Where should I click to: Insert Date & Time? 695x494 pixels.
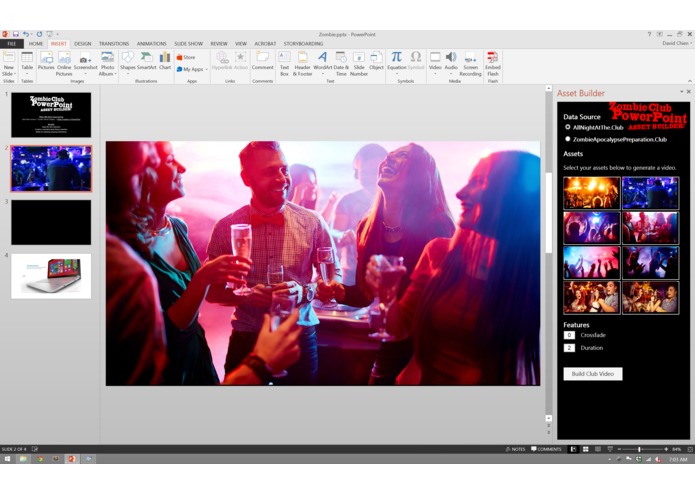tap(341, 63)
